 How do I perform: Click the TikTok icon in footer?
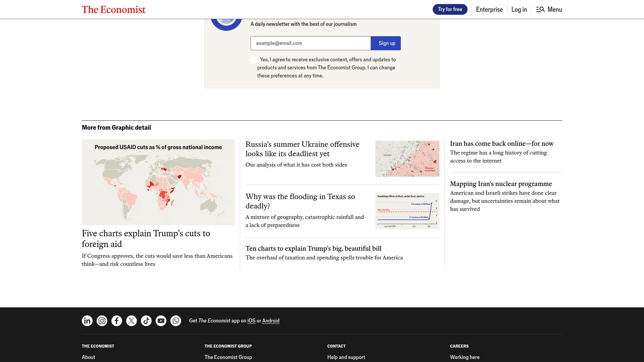pos(146,321)
